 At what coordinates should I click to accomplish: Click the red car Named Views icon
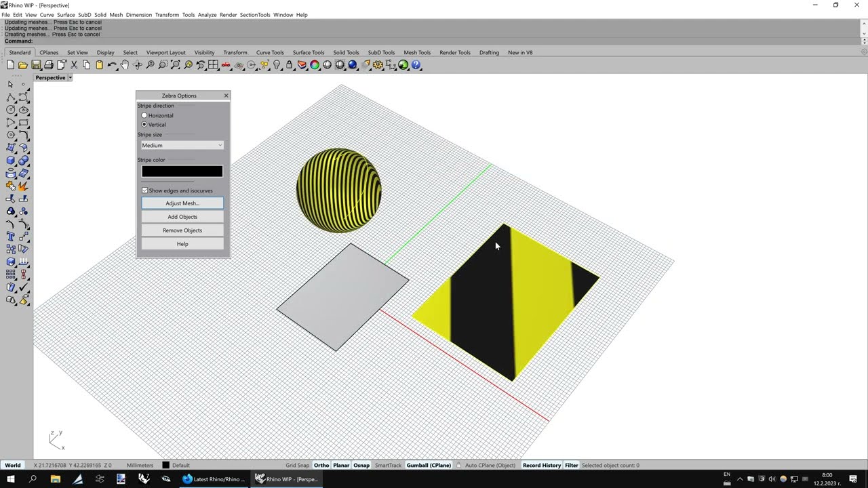click(x=226, y=65)
